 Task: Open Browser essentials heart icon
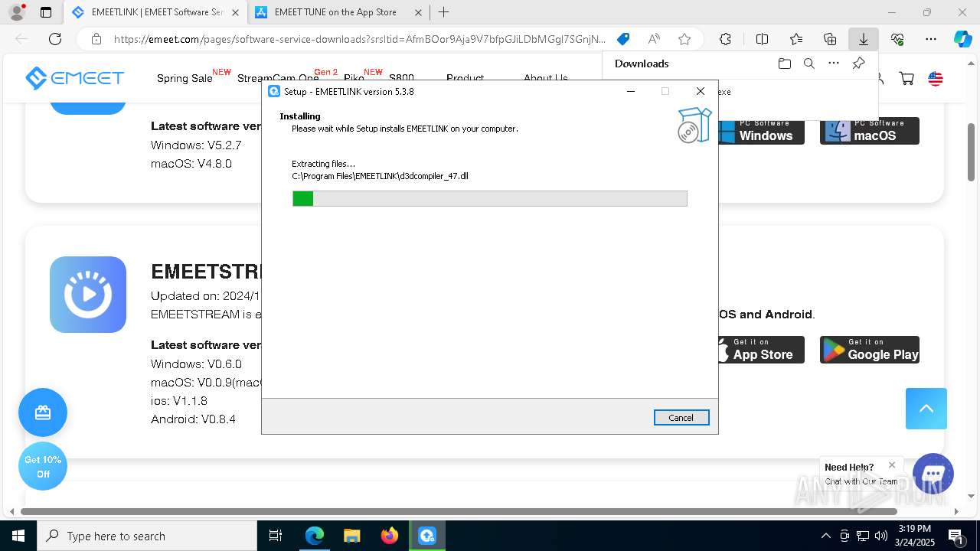(897, 39)
